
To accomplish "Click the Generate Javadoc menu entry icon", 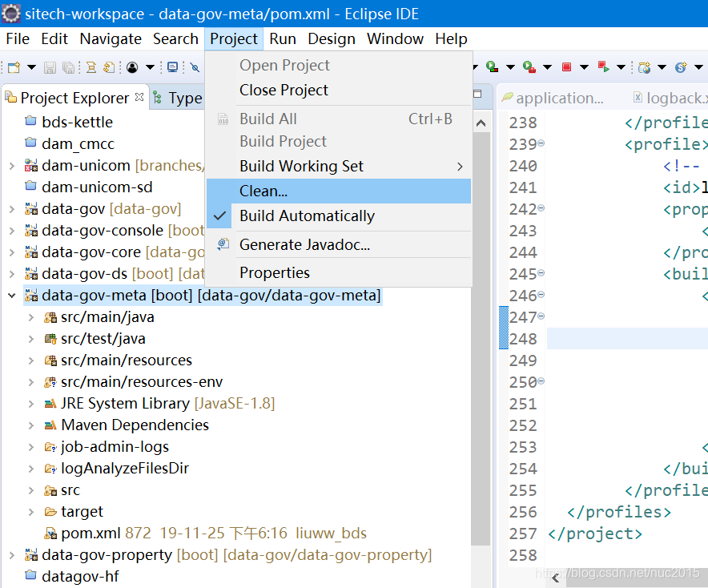I will tap(223, 244).
